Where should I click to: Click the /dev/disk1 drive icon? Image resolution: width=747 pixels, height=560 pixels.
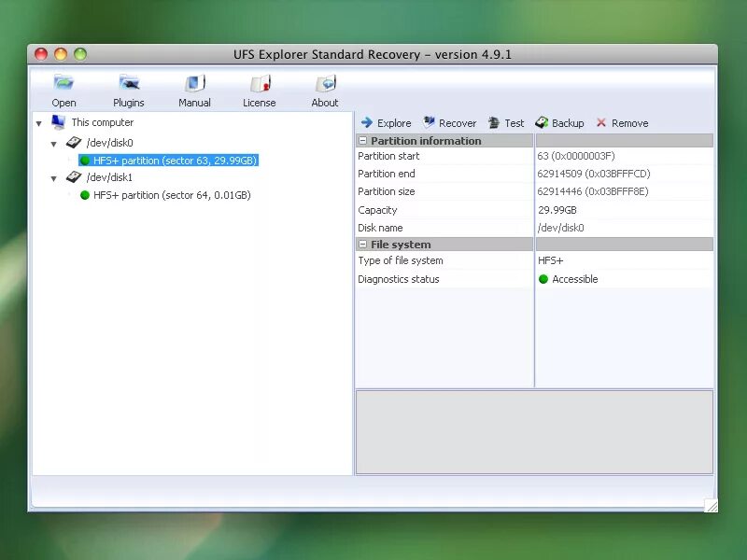click(74, 177)
